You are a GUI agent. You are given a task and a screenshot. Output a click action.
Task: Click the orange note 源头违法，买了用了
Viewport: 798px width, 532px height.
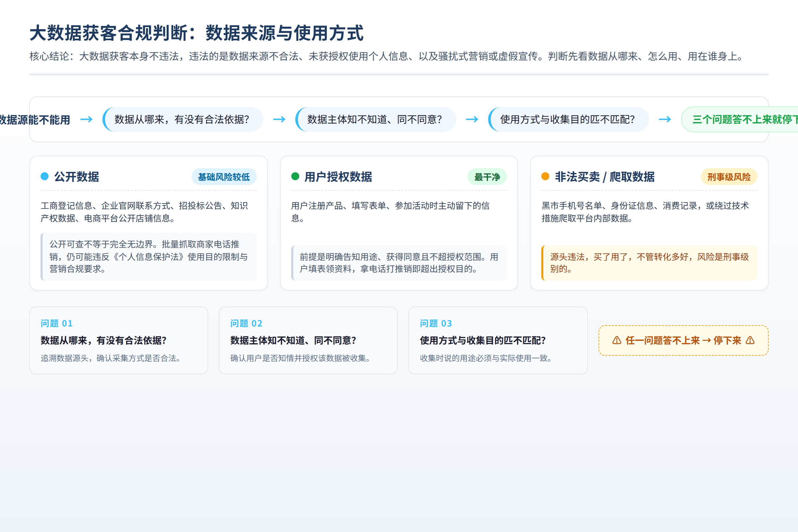[x=649, y=263]
